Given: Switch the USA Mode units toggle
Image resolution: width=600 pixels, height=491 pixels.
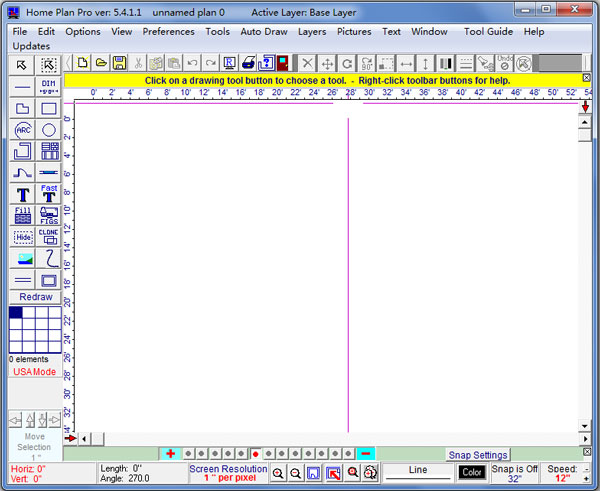Looking at the screenshot, I should coord(35,372).
